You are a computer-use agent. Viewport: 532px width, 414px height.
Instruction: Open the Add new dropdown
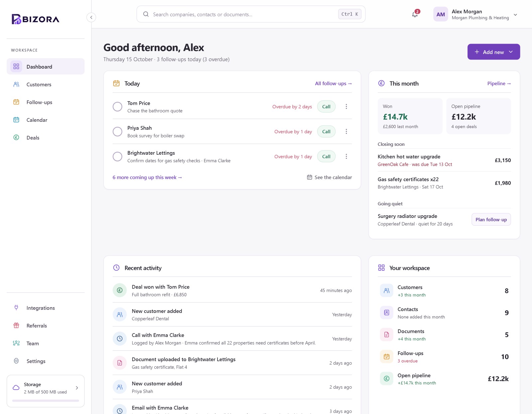pyautogui.click(x=494, y=52)
